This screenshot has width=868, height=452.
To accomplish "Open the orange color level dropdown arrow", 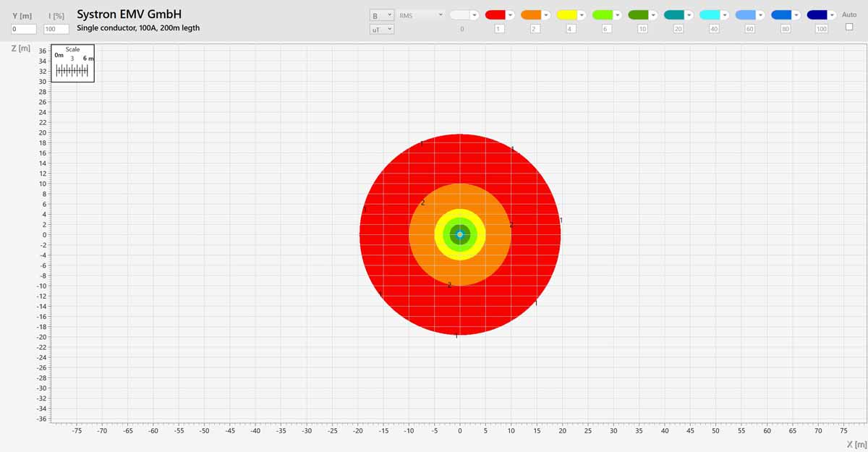I will coord(546,14).
